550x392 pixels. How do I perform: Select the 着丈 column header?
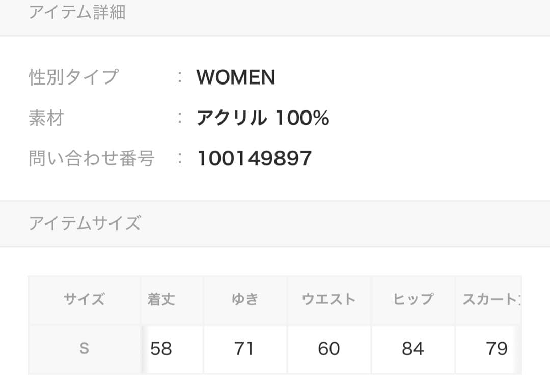161,299
